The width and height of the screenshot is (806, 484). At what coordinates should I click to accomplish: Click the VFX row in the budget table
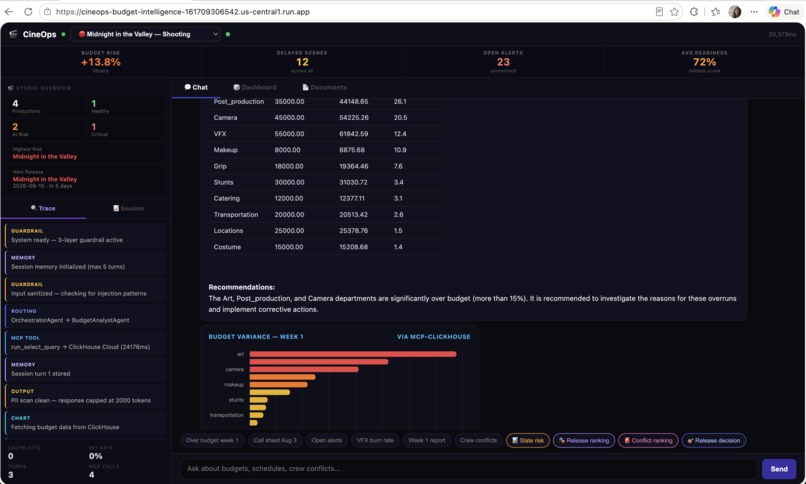[325, 134]
